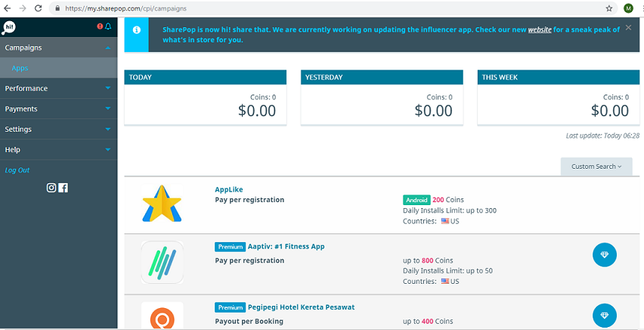The width and height of the screenshot is (644, 330).
Task: Open Aaptiv: #1 Fitness App campaign
Action: point(286,247)
